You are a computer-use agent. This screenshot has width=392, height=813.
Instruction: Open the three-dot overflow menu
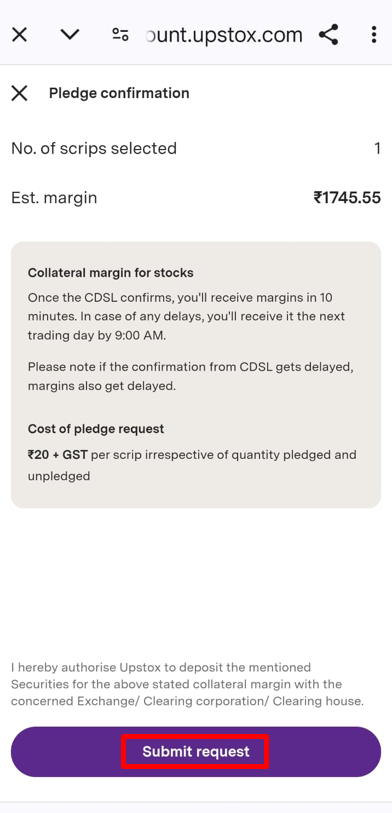[373, 35]
